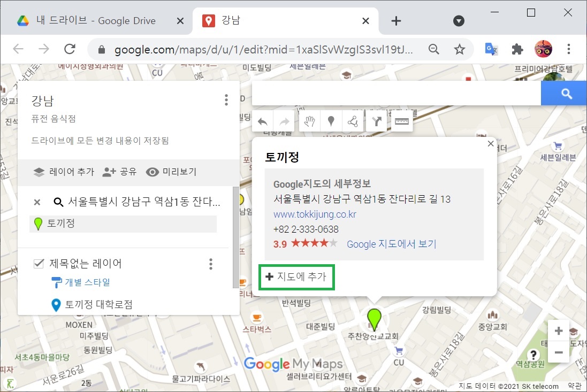Open 개별 스타일 layer style settings

(x=81, y=282)
